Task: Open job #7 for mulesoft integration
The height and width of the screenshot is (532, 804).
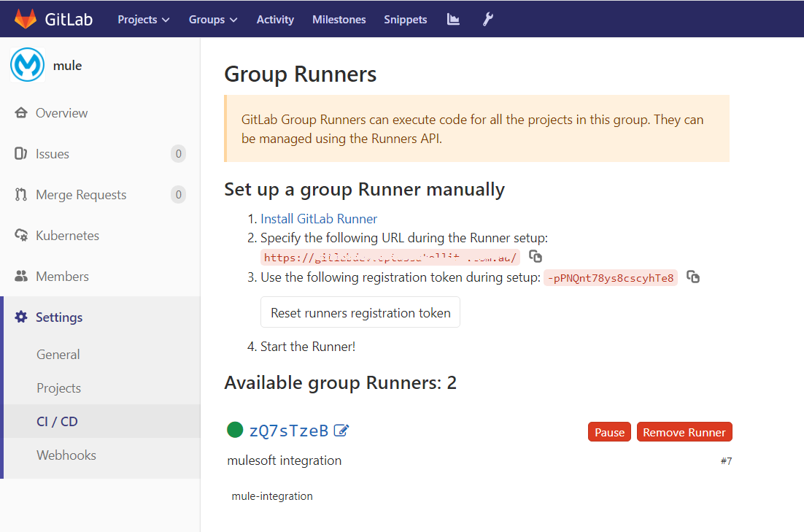Action: (x=727, y=460)
